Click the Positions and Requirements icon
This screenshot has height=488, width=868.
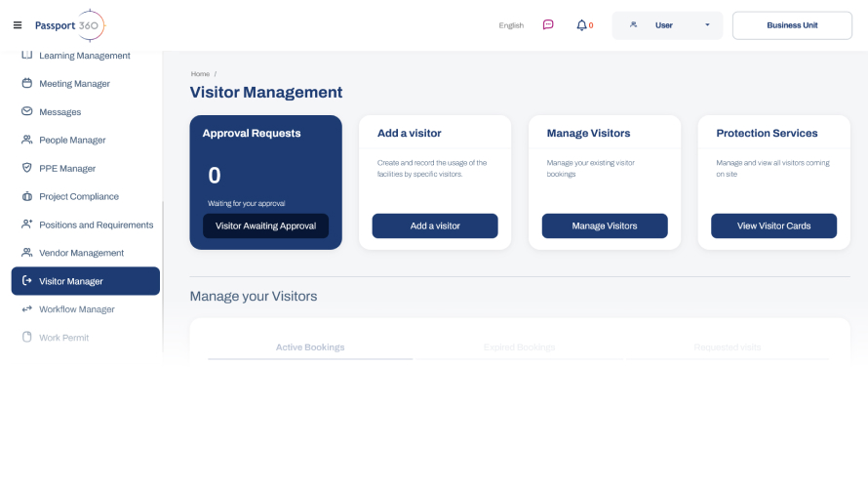(26, 224)
